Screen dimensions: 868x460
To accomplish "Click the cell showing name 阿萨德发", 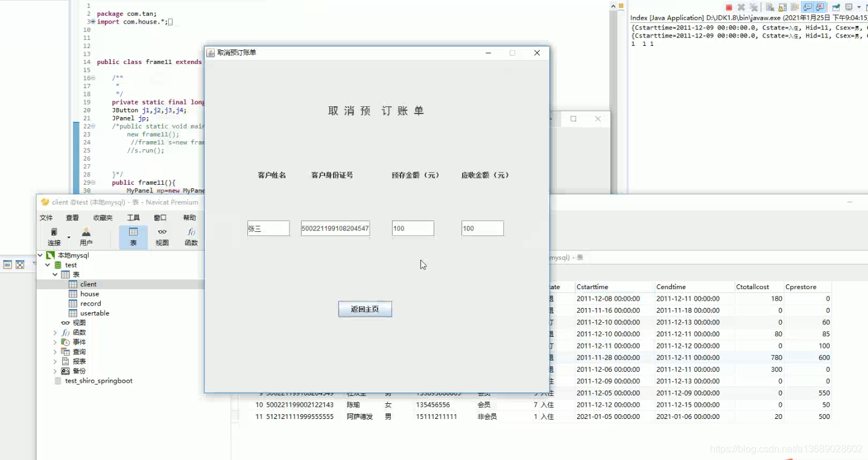I will 360,417.
